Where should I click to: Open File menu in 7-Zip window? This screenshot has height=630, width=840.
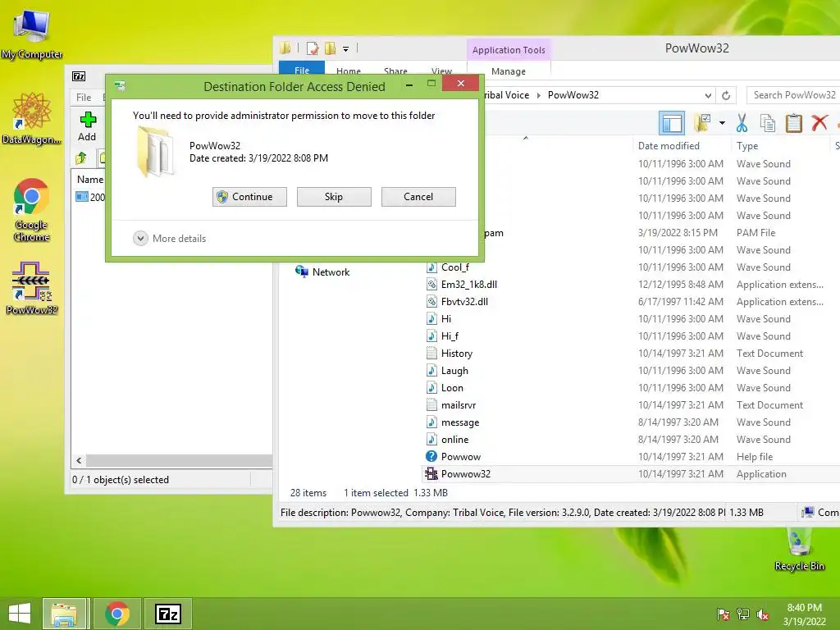[x=84, y=98]
